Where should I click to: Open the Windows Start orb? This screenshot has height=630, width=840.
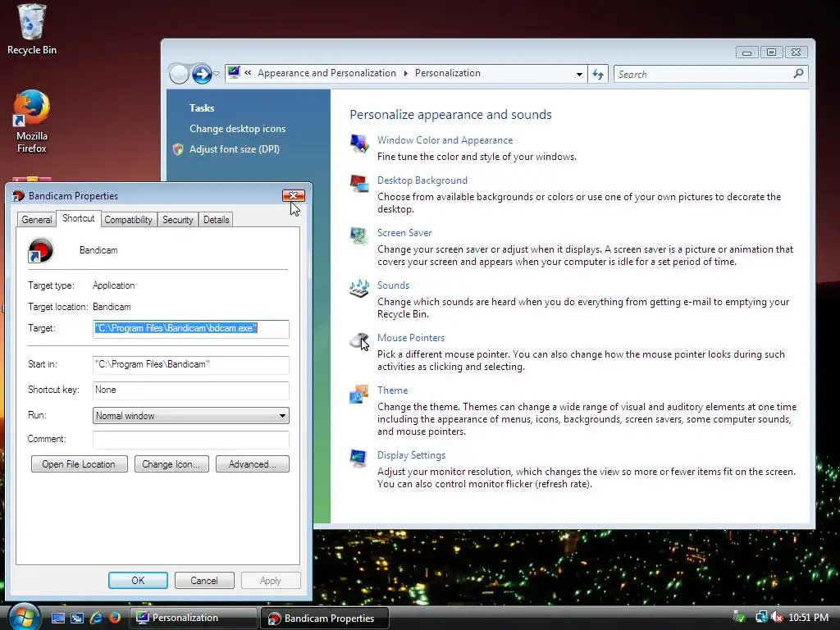pyautogui.click(x=24, y=617)
